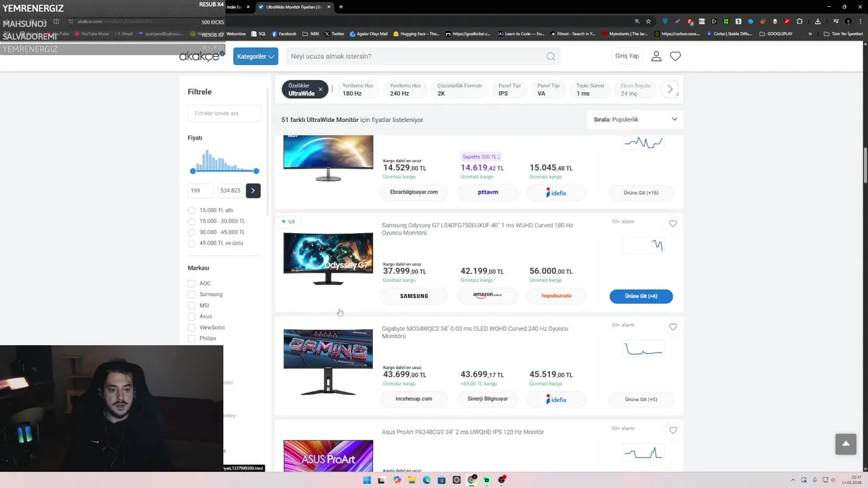Image resolution: width=868 pixels, height=488 pixels.
Task: Add Asus ProArt PA348CGV to favorites
Action: (673, 430)
